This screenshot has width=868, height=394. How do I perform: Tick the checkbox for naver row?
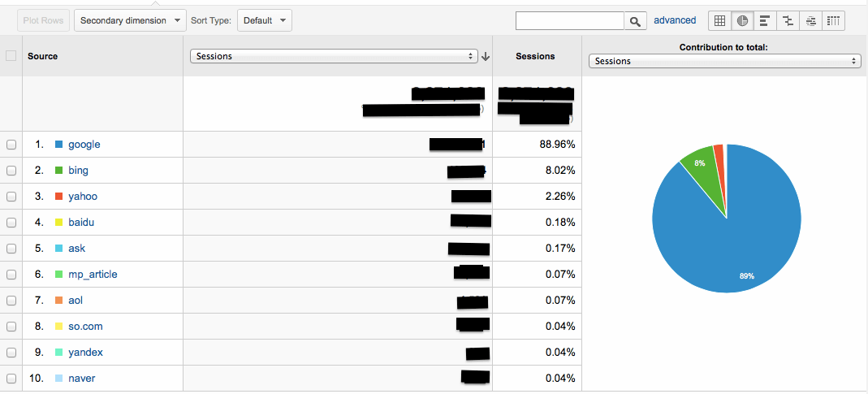click(x=11, y=379)
